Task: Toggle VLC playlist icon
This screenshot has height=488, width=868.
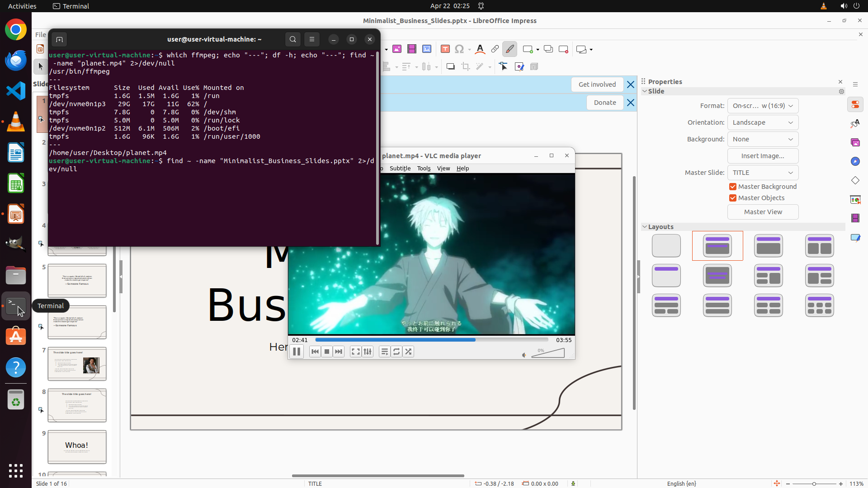Action: click(x=384, y=352)
